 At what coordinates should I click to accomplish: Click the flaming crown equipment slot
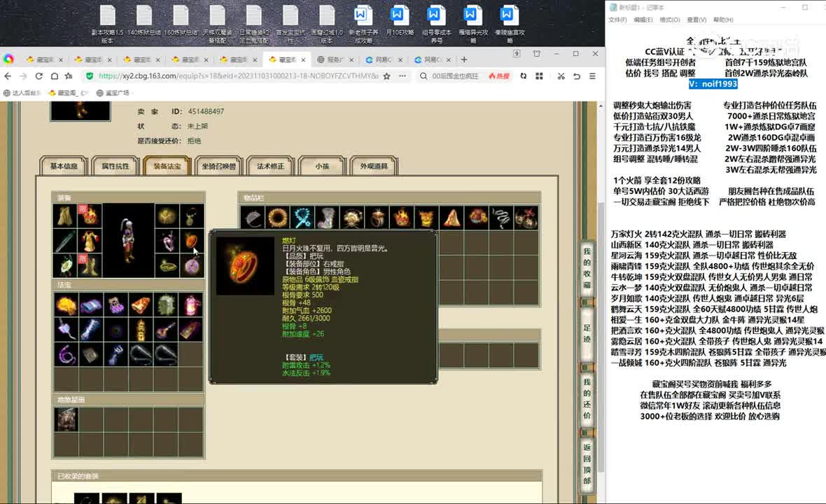click(90, 216)
